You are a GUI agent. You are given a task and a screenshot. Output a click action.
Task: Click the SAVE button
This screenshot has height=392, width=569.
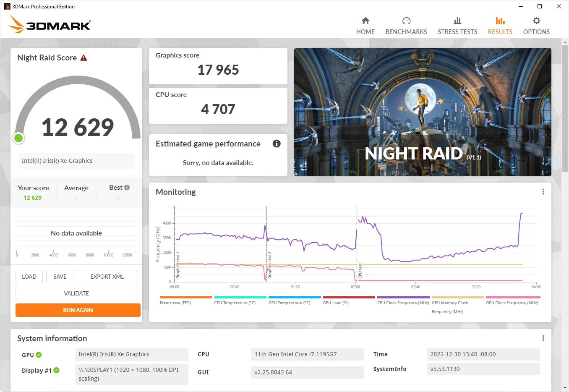[60, 277]
